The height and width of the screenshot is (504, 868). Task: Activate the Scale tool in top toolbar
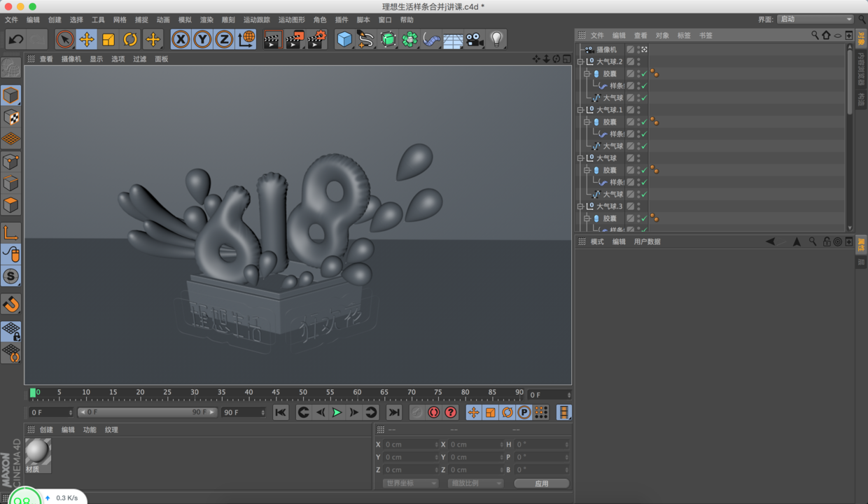[x=108, y=39]
